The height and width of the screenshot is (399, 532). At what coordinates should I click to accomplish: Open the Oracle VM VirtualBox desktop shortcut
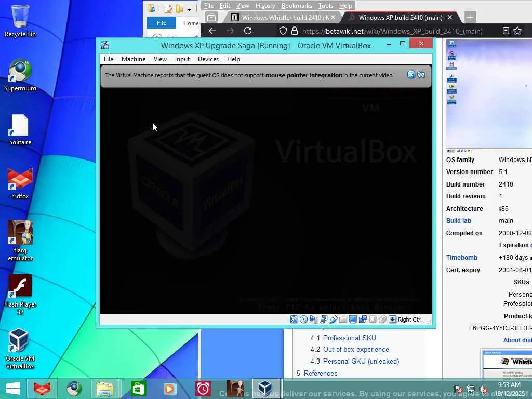coord(20,349)
